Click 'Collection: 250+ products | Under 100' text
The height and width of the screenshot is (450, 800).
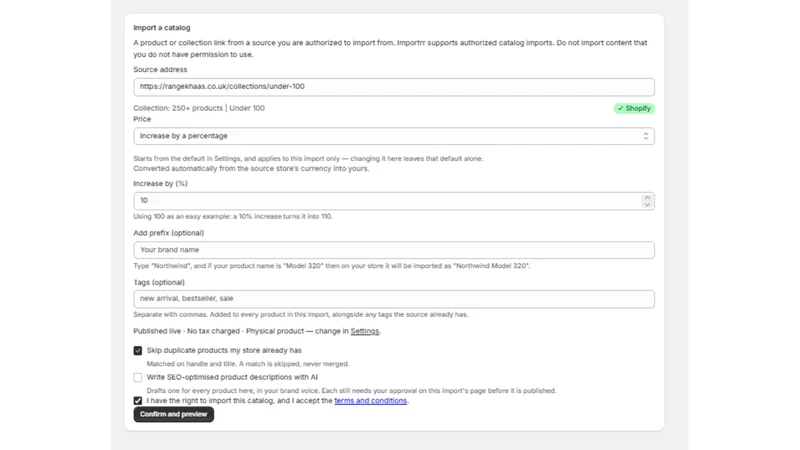(199, 108)
